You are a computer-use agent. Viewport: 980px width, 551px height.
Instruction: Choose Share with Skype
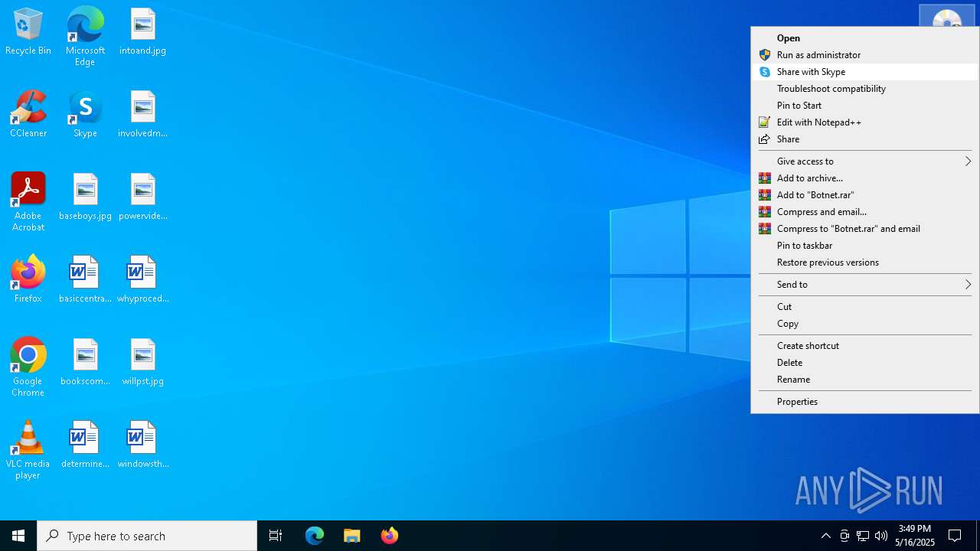865,72
